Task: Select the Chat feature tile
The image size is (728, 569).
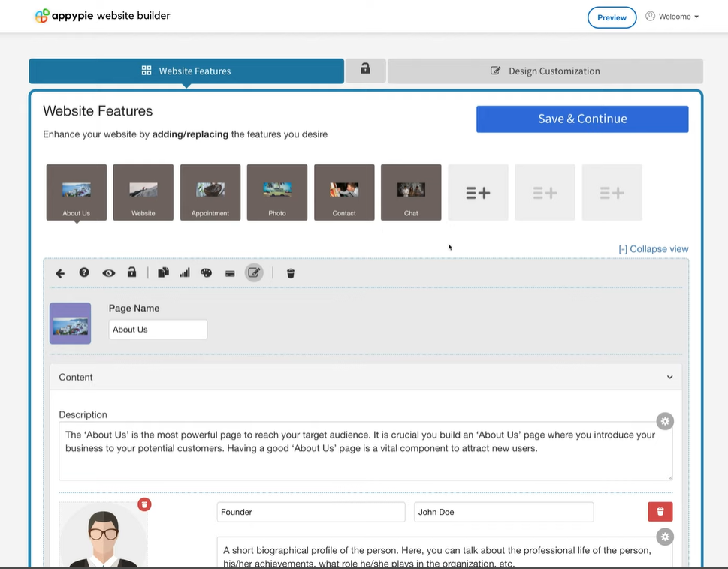Action: (411, 192)
